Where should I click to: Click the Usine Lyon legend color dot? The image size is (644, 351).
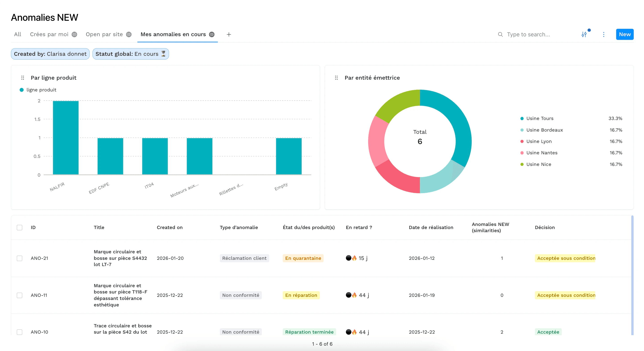coord(522,141)
